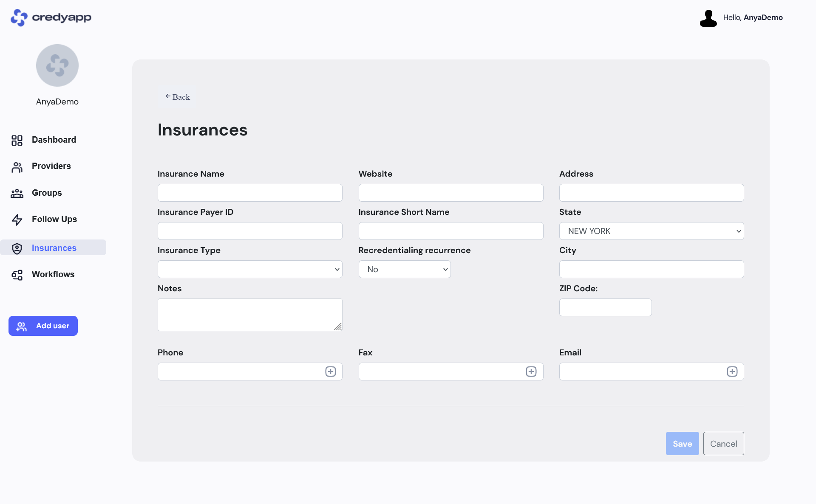Screen dimensions: 816x504
Task: Navigate to Groups
Action: tap(47, 193)
